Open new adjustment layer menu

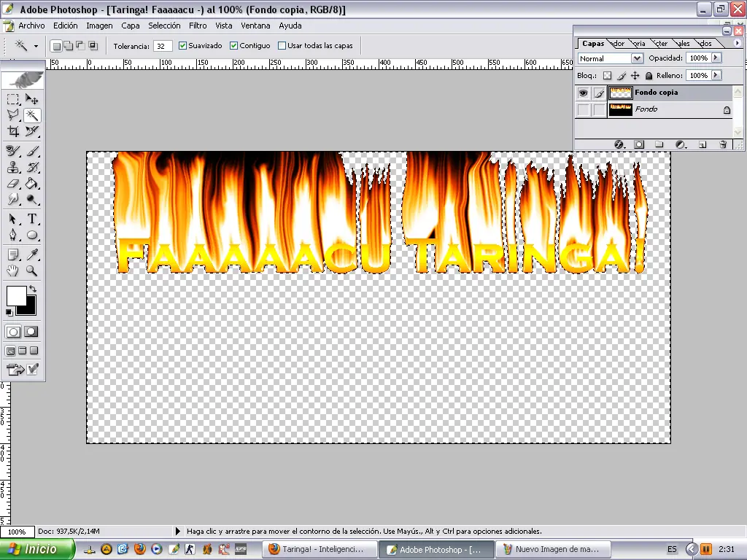tap(681, 144)
